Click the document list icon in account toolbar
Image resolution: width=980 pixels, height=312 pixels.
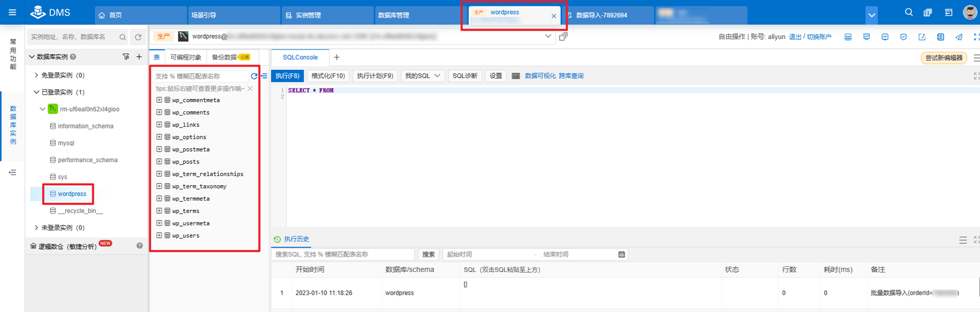tap(941, 37)
